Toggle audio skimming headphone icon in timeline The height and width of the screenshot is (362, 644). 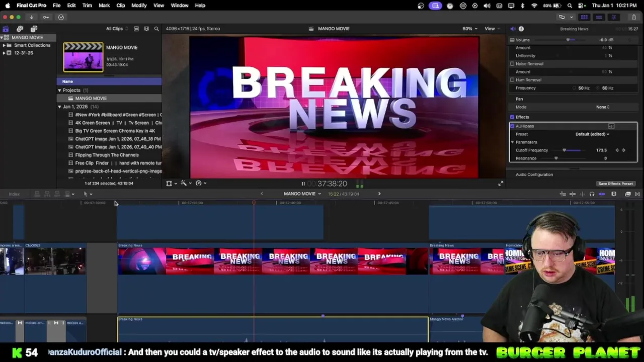click(592, 194)
